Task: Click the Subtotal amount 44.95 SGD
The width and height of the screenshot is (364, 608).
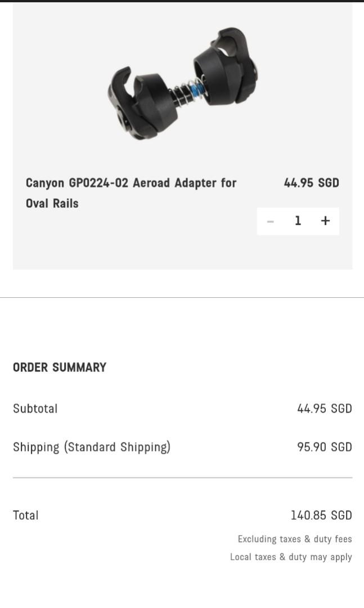Action: click(x=324, y=408)
